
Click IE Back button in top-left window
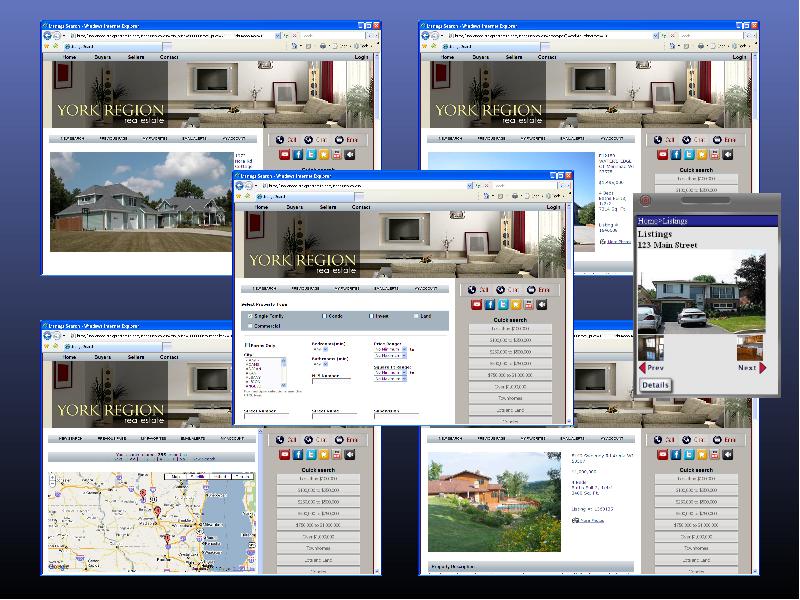point(47,36)
